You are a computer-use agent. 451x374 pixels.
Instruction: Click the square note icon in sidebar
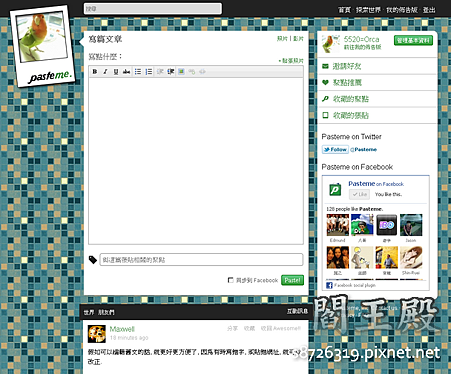point(325,115)
